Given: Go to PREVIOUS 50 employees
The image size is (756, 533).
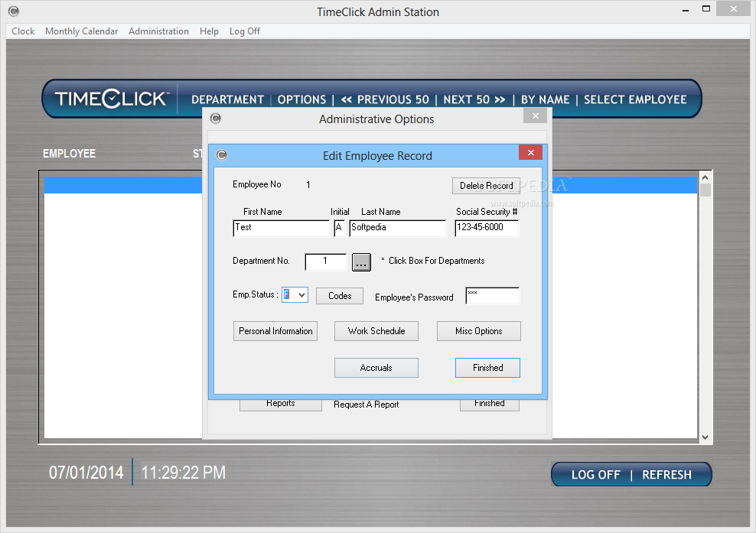Looking at the screenshot, I should coord(385,99).
